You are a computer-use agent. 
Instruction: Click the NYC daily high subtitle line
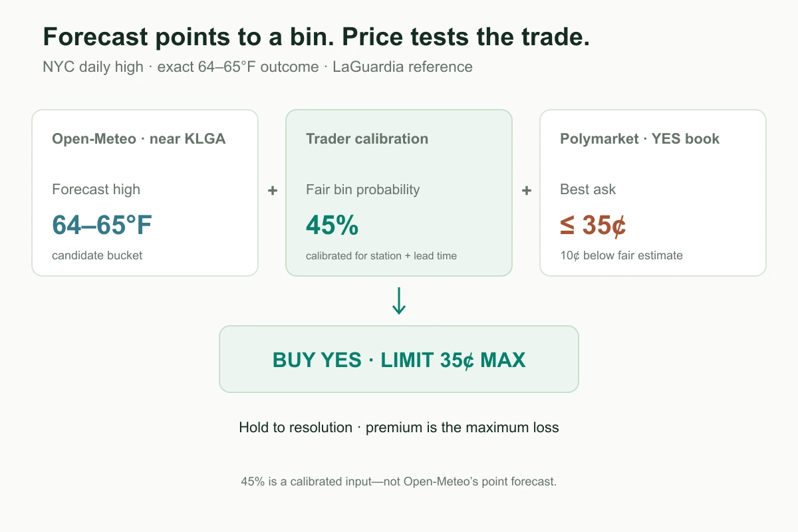pyautogui.click(x=257, y=67)
